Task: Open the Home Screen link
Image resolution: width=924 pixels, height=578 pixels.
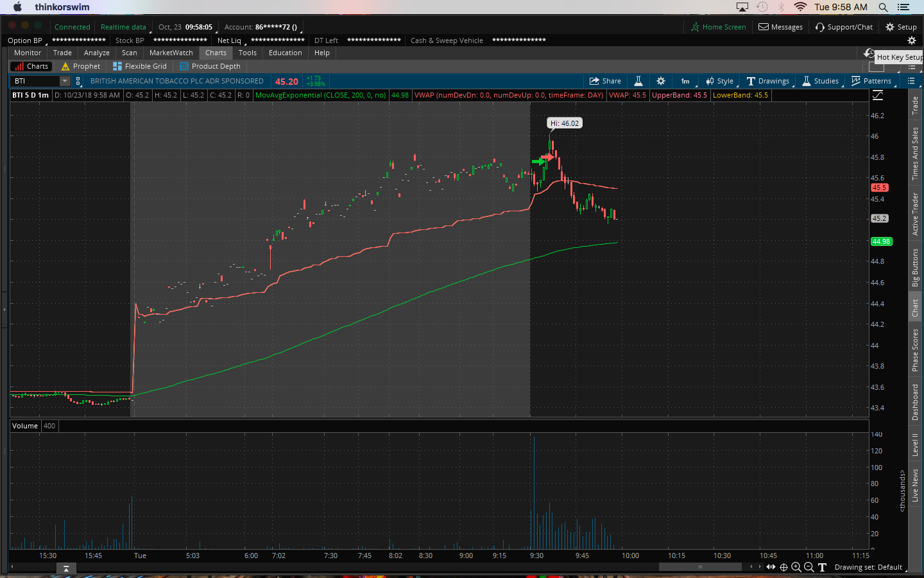Action: click(x=719, y=27)
